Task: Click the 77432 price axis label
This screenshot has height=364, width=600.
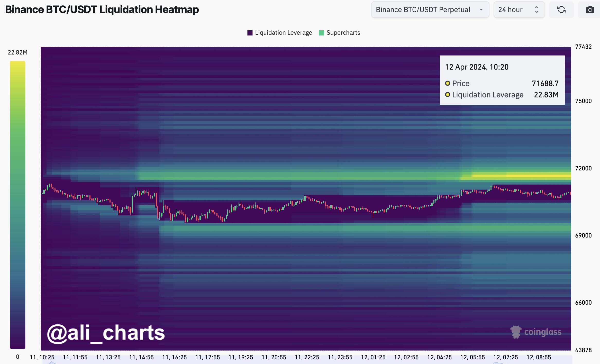Action: pyautogui.click(x=583, y=47)
